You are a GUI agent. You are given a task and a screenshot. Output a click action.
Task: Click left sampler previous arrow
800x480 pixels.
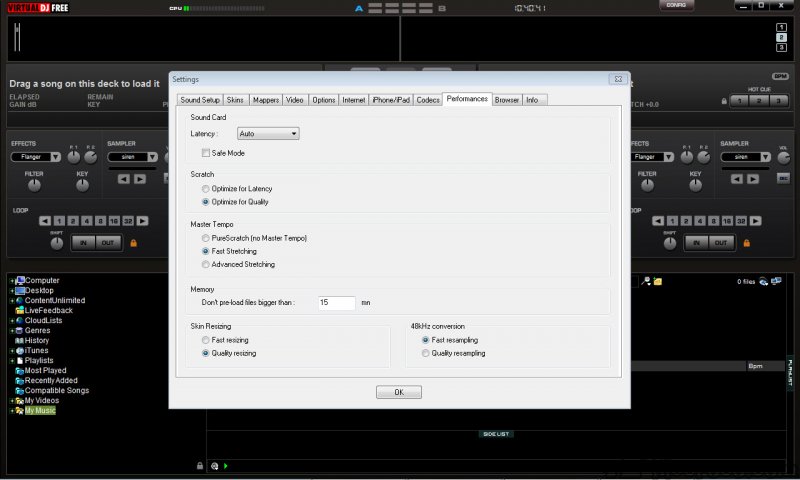(123, 179)
